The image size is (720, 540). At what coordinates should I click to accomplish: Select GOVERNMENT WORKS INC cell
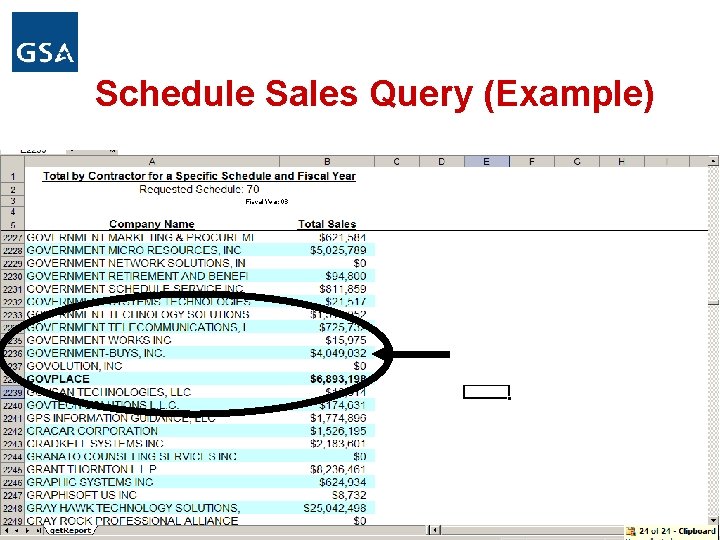tap(152, 340)
